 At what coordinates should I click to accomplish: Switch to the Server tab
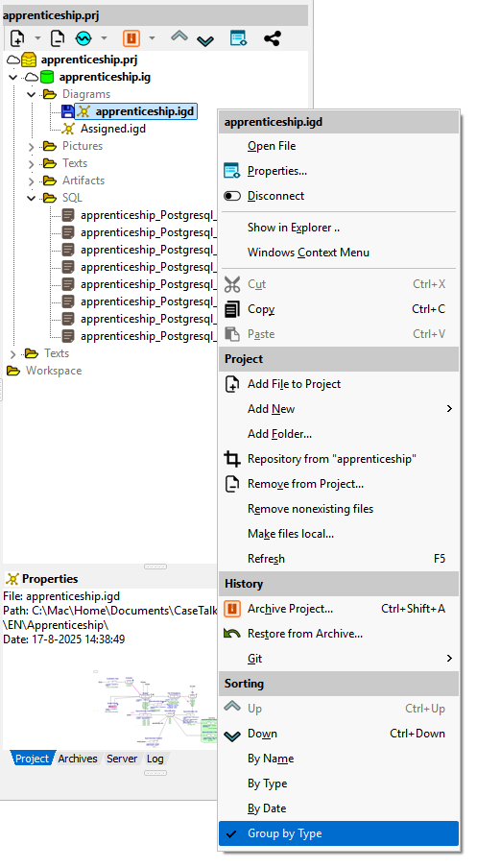click(122, 759)
